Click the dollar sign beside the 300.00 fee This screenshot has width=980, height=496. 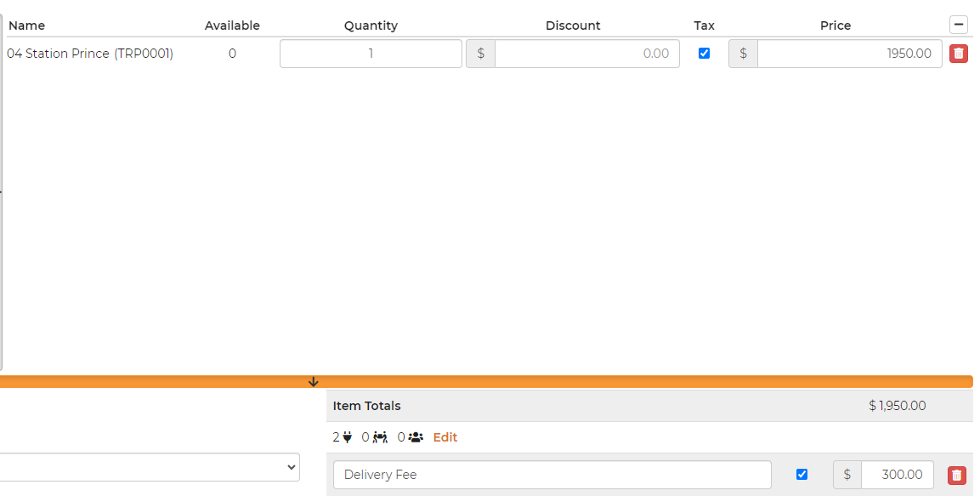[847, 475]
